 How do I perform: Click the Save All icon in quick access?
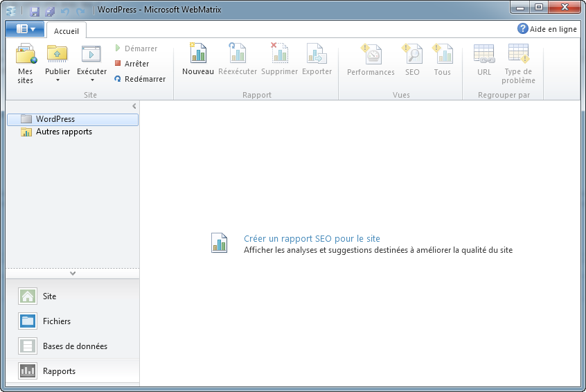click(50, 11)
